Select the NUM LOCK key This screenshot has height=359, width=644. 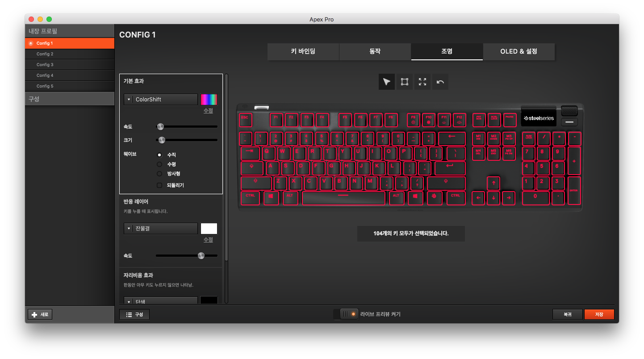pos(528,138)
